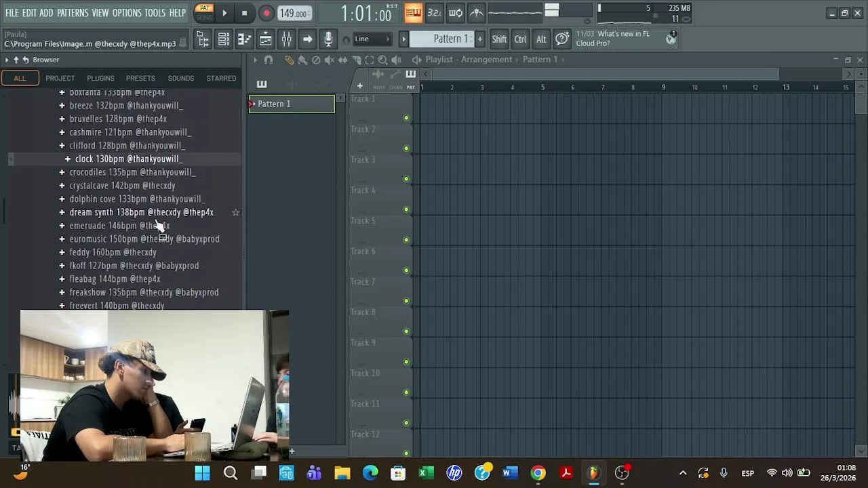Screen dimensions: 868x488
Task: Select "dolphin cove 133bpm @thankyouwill_" in browser
Action: [137, 199]
